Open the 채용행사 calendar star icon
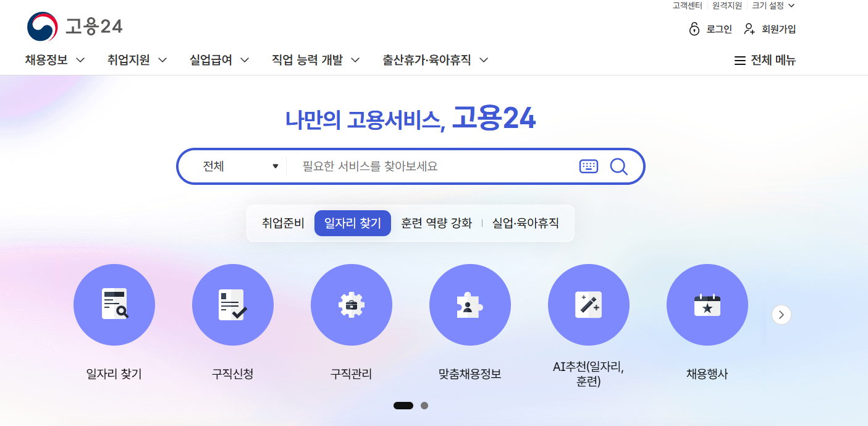The width and height of the screenshot is (868, 426). point(707,305)
